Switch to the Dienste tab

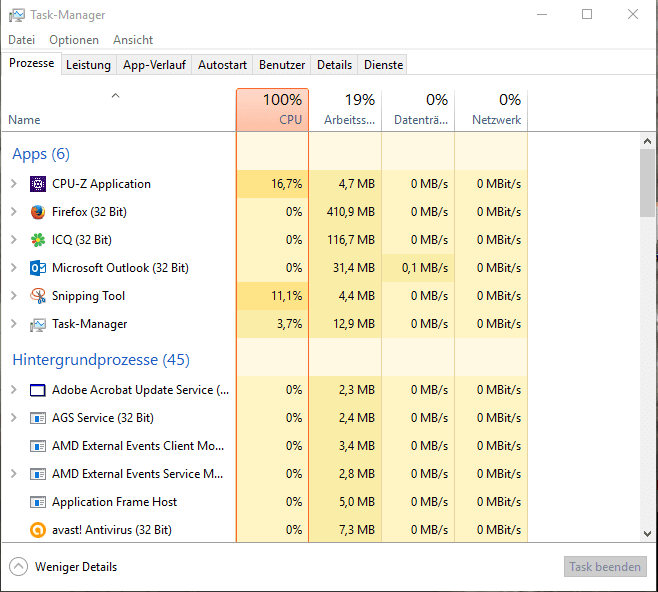tap(383, 65)
